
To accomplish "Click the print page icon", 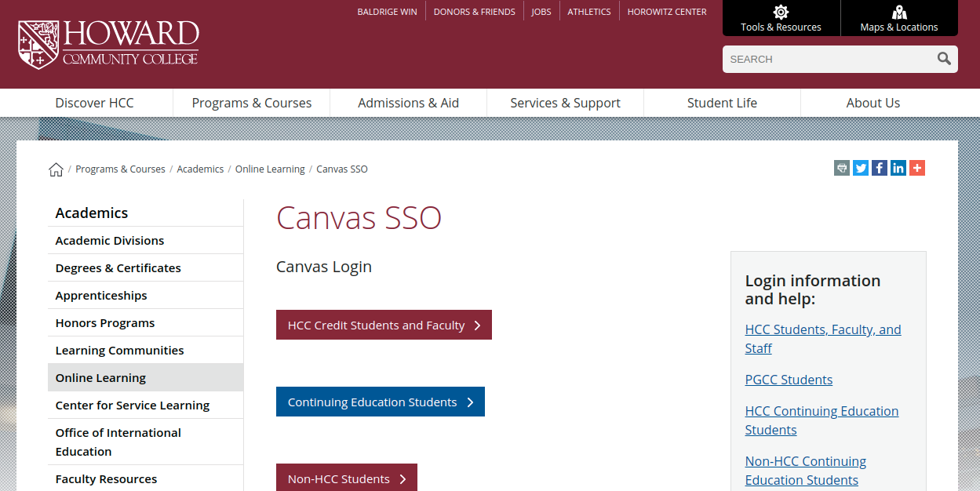I will (x=842, y=168).
